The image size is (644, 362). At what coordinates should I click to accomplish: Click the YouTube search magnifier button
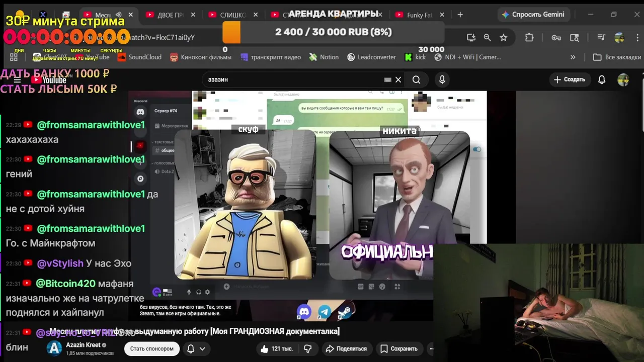[416, 79]
